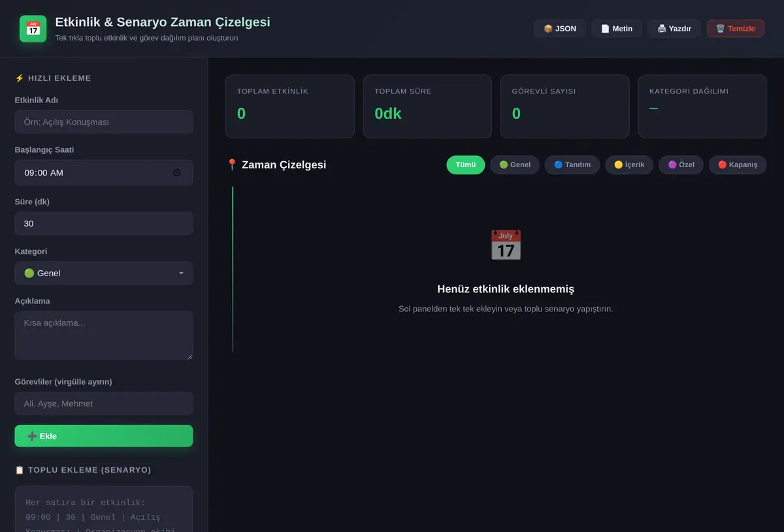Focus the Açıklama text area

104,336
